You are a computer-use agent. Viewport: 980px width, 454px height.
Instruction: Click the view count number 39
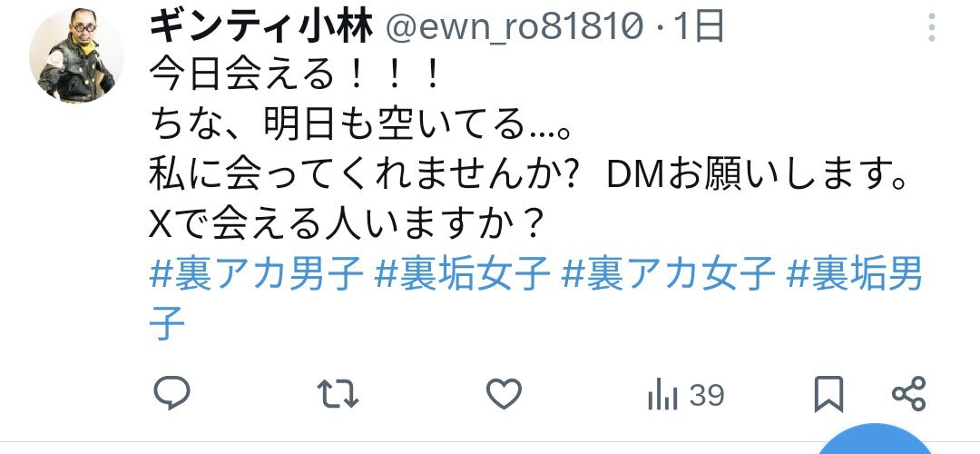(707, 395)
